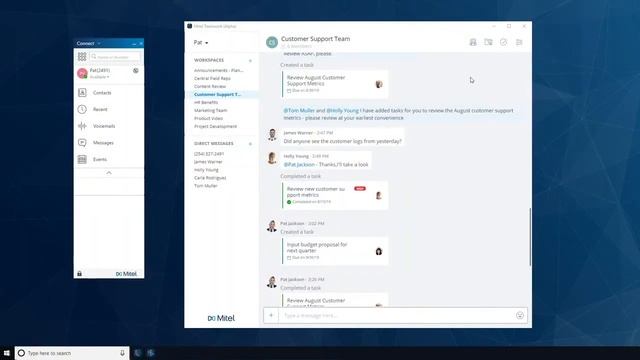This screenshot has height=360, width=640.
Task: Click the phone assignment icon beside Pat(2491)
Action: point(136,71)
